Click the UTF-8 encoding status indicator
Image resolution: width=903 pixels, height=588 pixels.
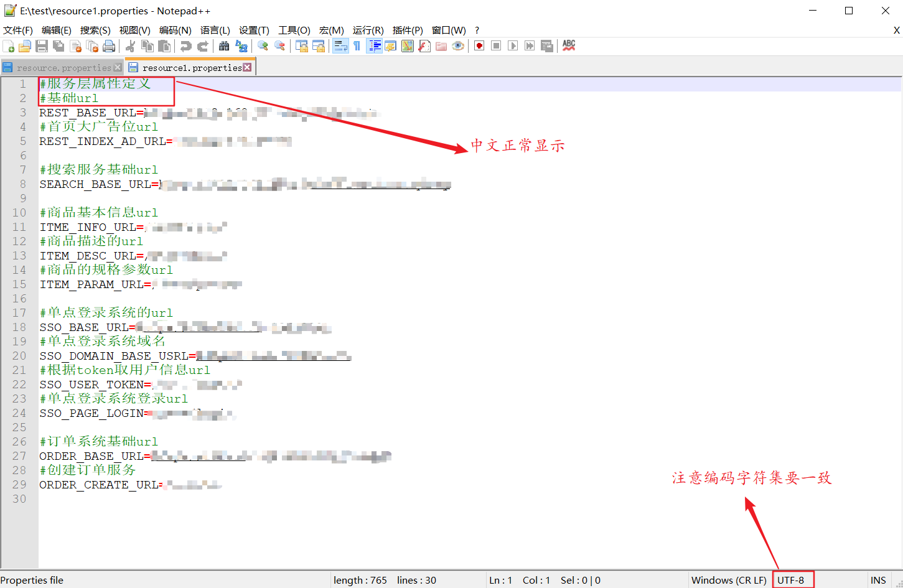793,580
